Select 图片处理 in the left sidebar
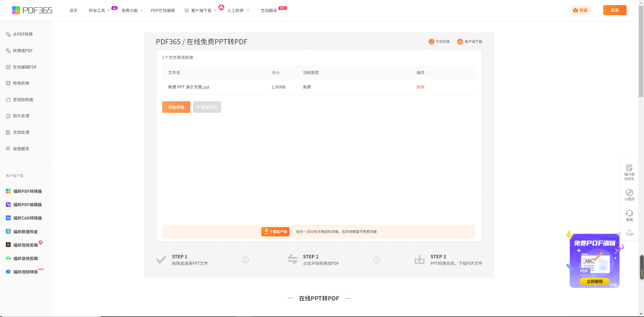The width and height of the screenshot is (644, 317). 21,116
